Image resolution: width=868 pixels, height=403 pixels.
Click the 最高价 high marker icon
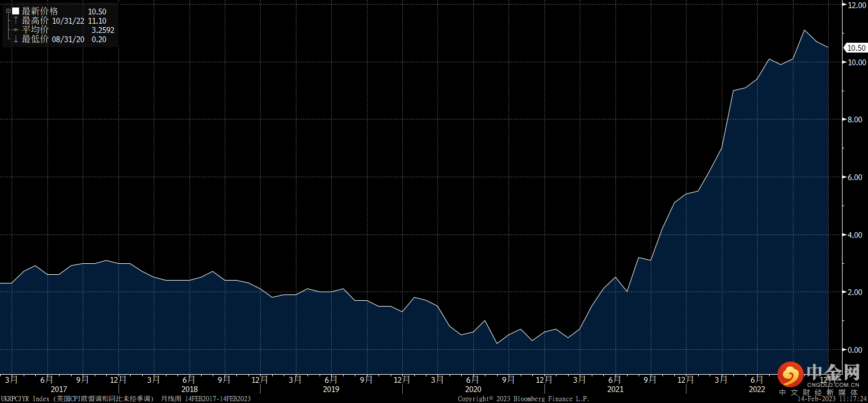tap(16, 21)
